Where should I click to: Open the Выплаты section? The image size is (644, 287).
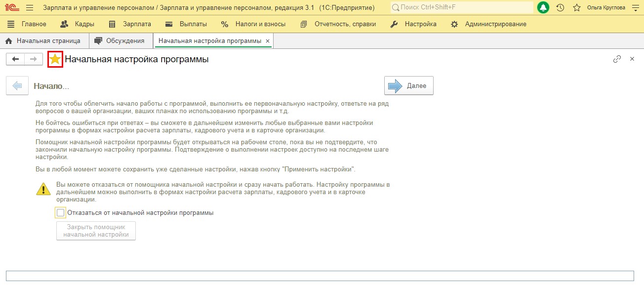(x=186, y=24)
